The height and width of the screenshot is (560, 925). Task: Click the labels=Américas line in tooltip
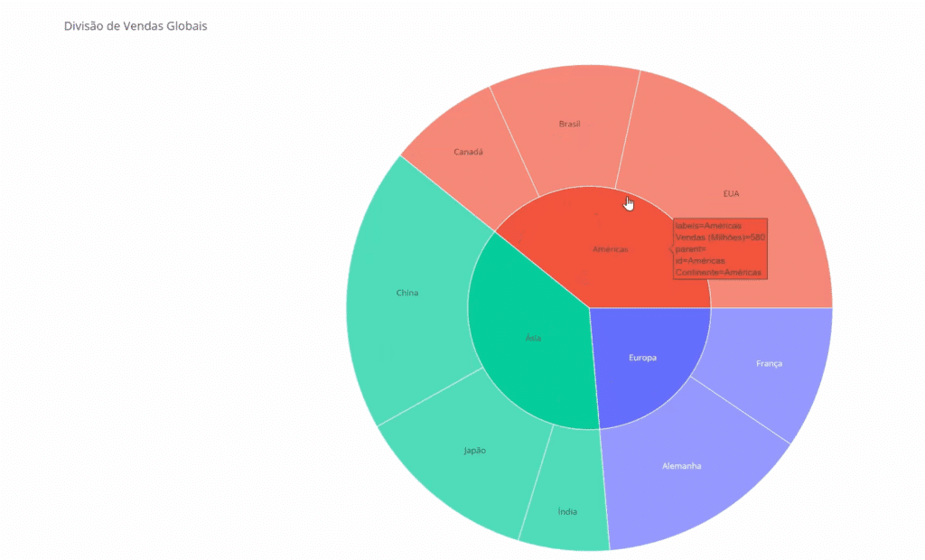point(708,225)
